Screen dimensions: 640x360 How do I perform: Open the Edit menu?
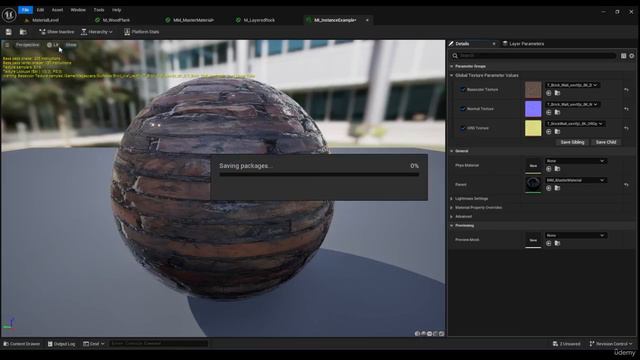(x=40, y=10)
